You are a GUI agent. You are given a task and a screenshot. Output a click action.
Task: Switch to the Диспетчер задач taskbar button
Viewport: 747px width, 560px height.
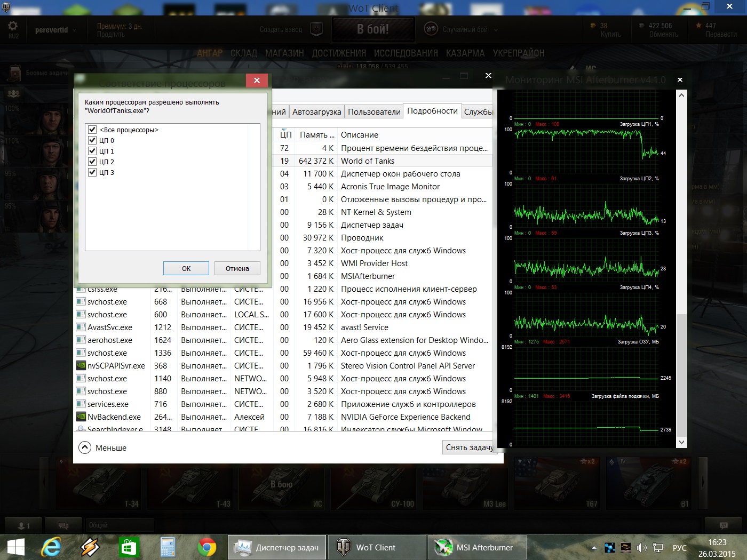point(277,547)
